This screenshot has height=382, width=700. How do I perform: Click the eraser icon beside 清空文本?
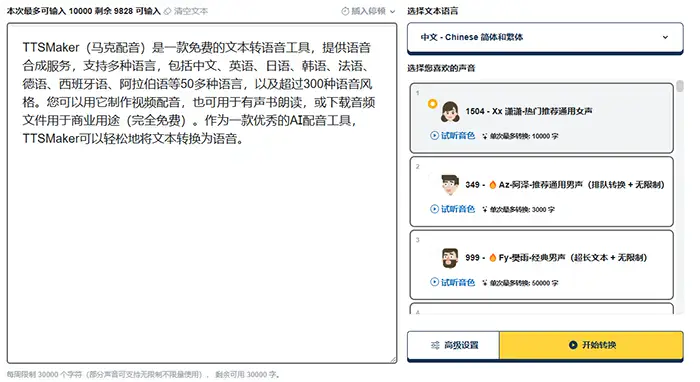pyautogui.click(x=167, y=11)
